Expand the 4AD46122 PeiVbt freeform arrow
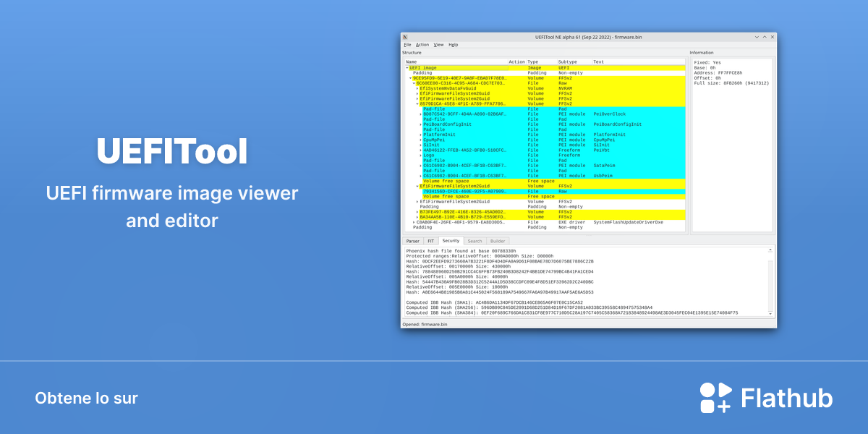This screenshot has width=868, height=434. 421,150
